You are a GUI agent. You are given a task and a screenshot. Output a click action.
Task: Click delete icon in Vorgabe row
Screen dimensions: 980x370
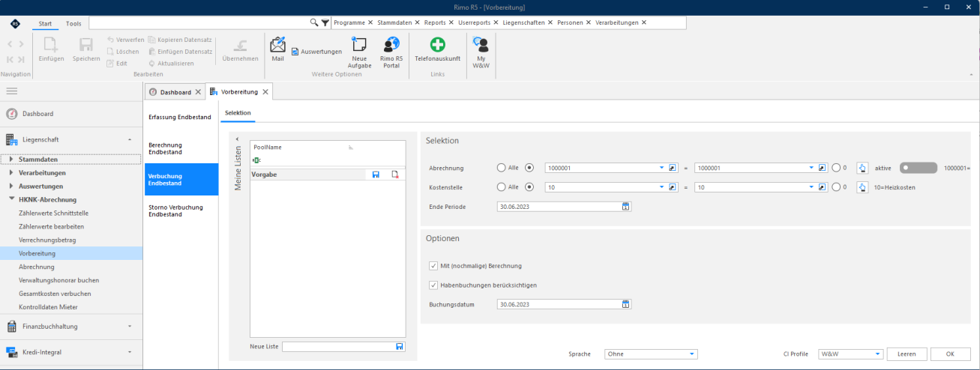tap(394, 174)
